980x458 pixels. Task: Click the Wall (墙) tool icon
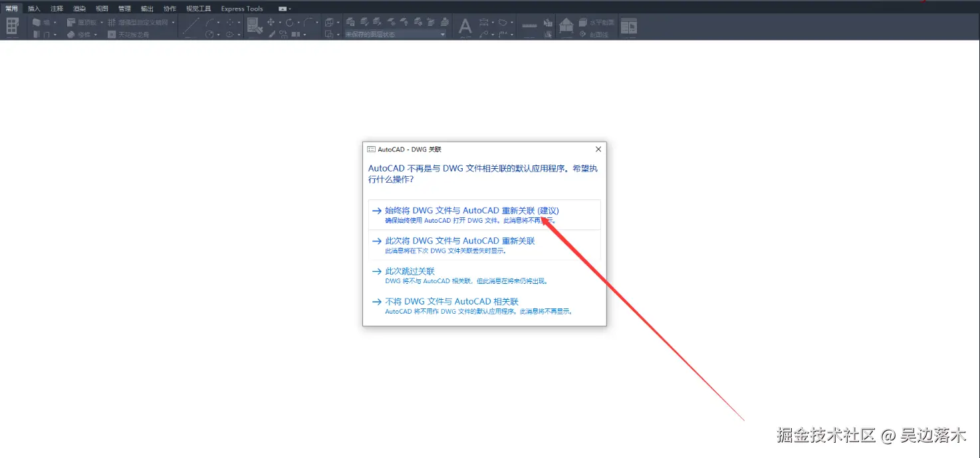tap(37, 22)
